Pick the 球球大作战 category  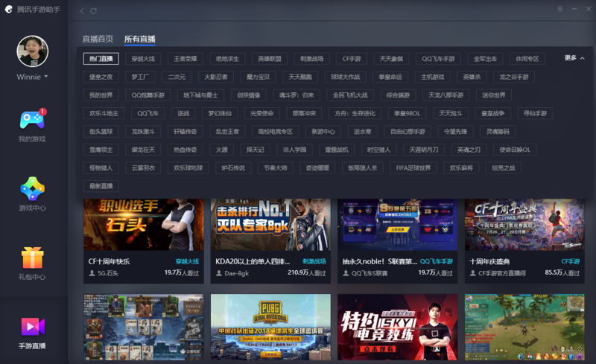click(346, 77)
